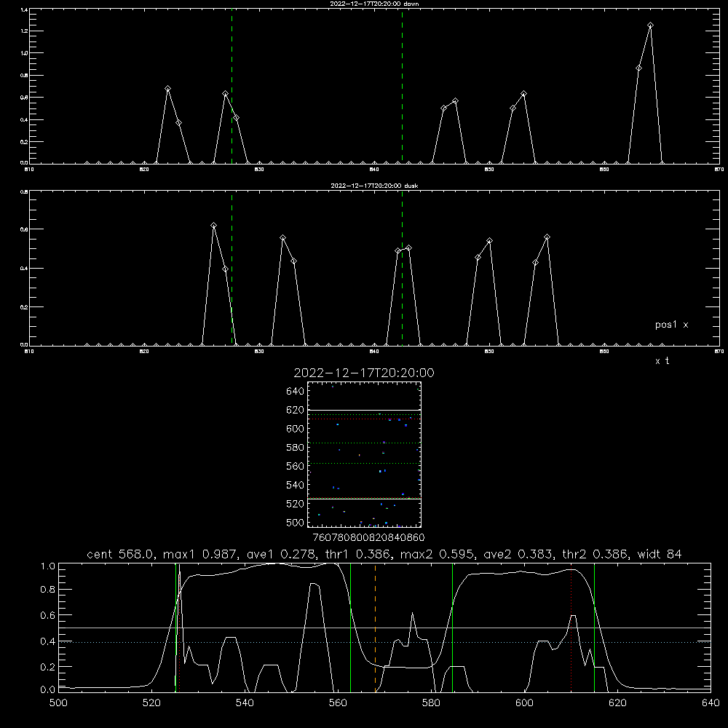Click the green vertical line near 563 in bottom plot

click(351, 628)
